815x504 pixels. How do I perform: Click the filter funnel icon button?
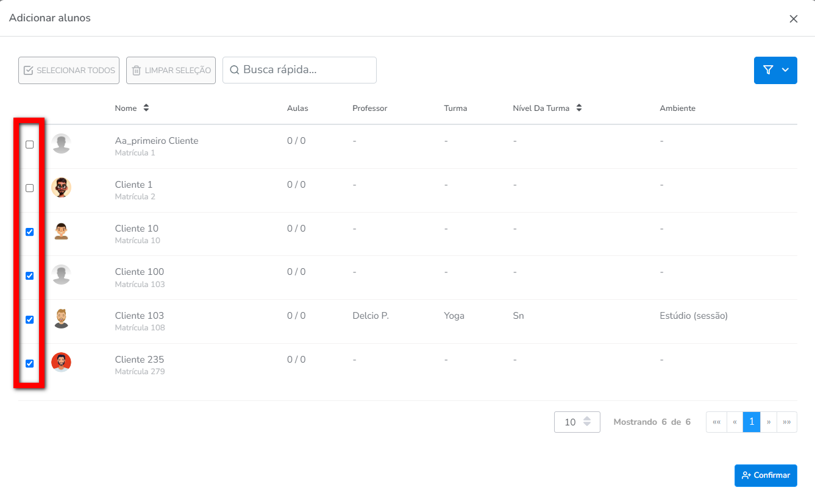click(768, 70)
